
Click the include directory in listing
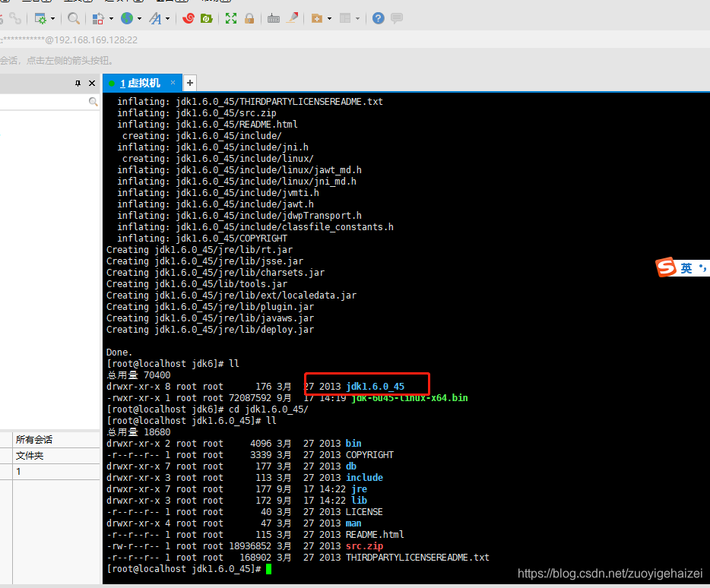tap(365, 478)
